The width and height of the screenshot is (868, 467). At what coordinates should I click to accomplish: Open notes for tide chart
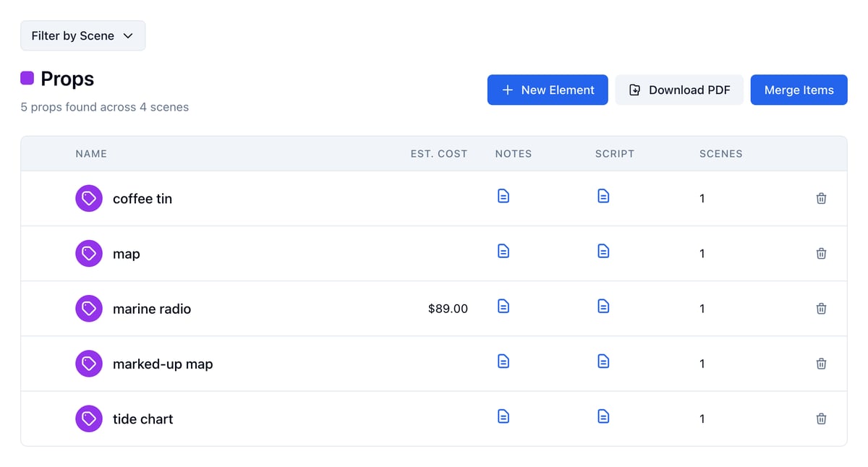tap(503, 416)
